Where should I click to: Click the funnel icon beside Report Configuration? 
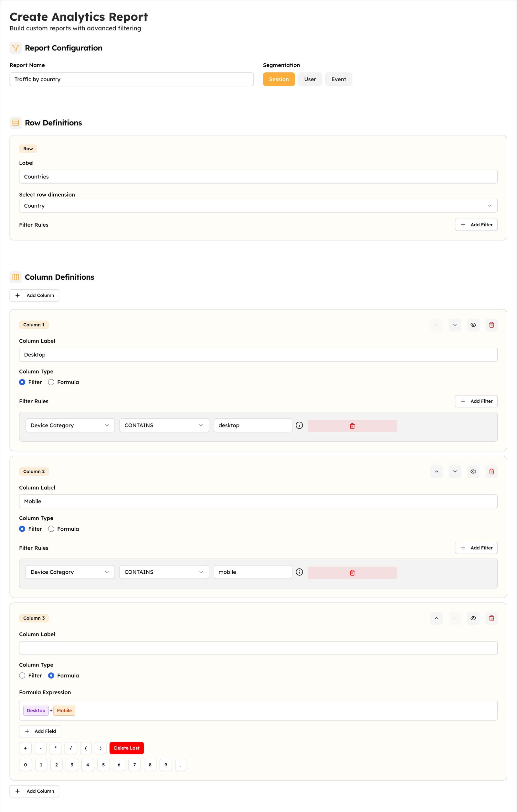tap(16, 48)
